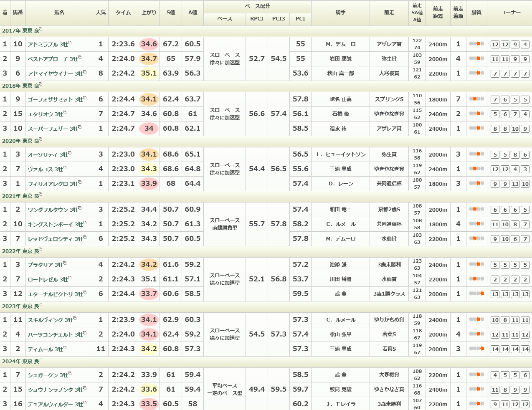
Task: Click the pink 33.9 上がり value for フィリオアレグロ
Action: tap(149, 183)
